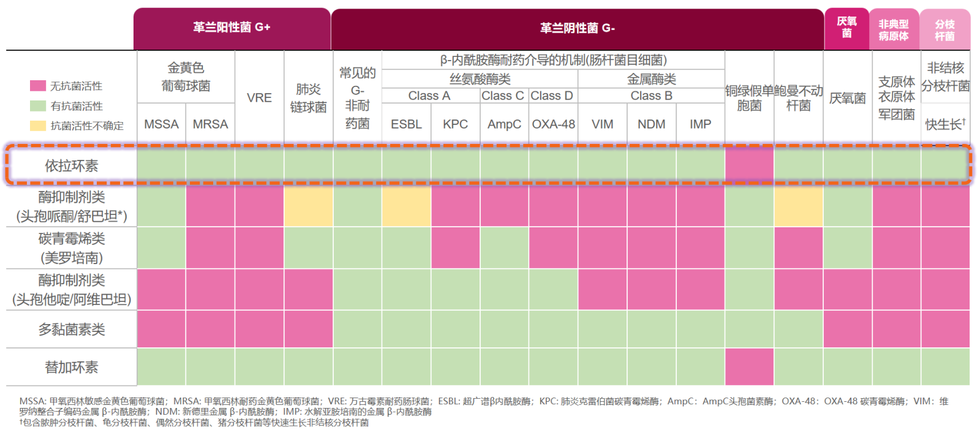Click the green "有抗菌活性" legend swatch
This screenshot has width=980, height=438.
point(38,106)
